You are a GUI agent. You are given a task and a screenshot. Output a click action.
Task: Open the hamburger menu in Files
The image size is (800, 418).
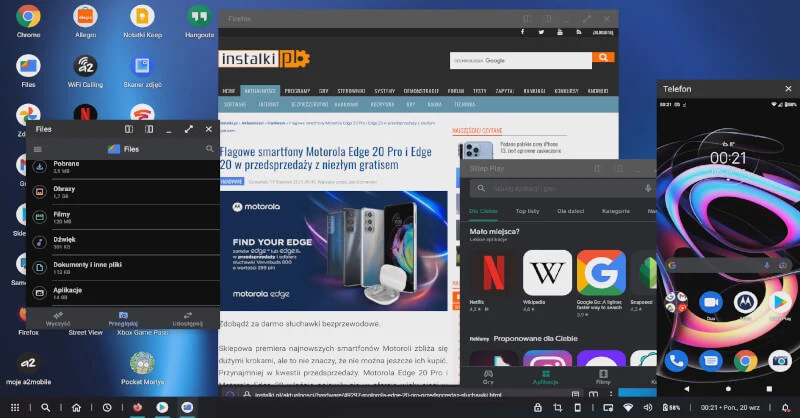pos(38,149)
